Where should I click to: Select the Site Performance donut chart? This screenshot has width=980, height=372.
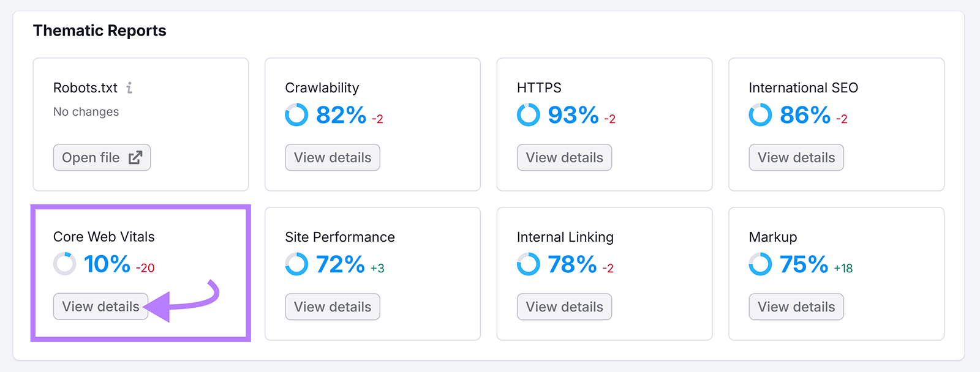click(296, 264)
